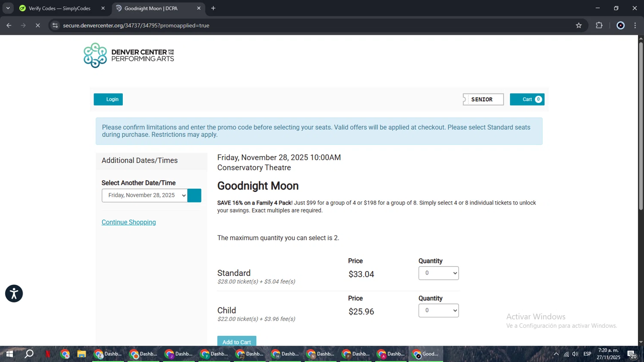The image size is (644, 362).
Task: View site information icon in address bar
Action: (55, 26)
